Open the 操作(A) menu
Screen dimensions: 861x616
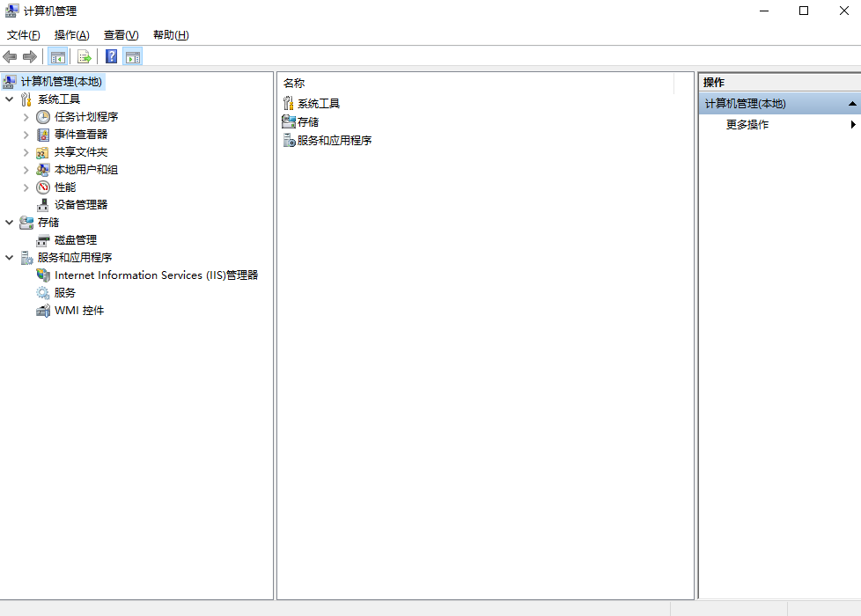point(70,34)
